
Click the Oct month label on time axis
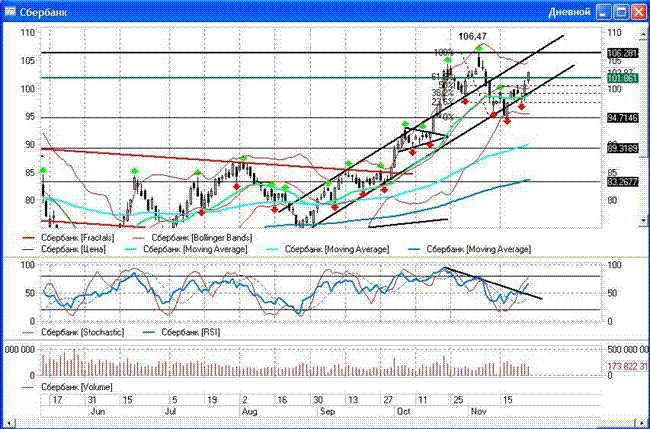coord(403,412)
